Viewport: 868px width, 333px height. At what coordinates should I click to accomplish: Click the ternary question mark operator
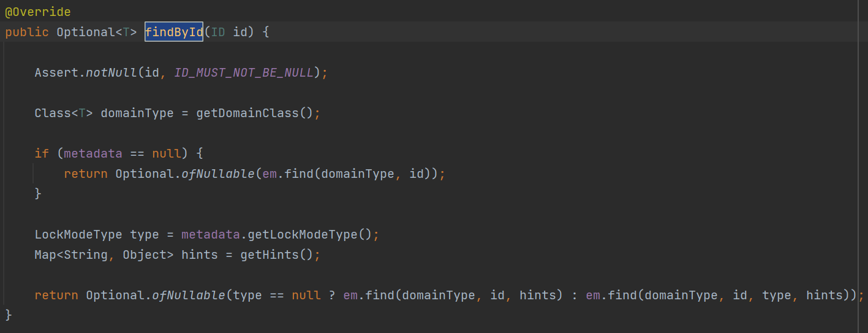[332, 295]
